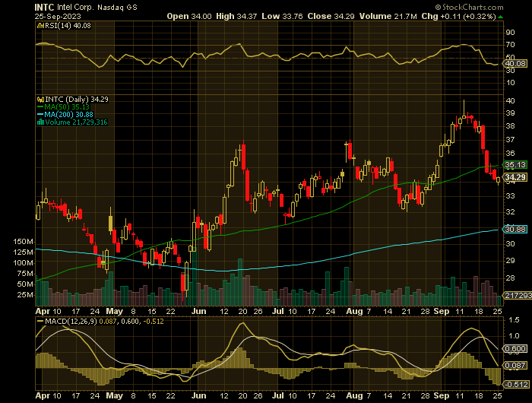Click the 25M label on the volume axis
The height and width of the screenshot is (403, 532).
pyautogui.click(x=25, y=295)
